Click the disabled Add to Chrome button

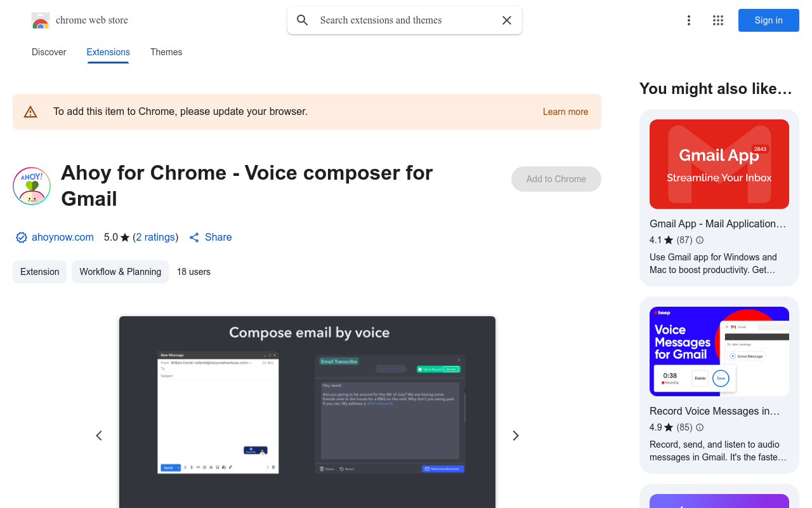(556, 179)
